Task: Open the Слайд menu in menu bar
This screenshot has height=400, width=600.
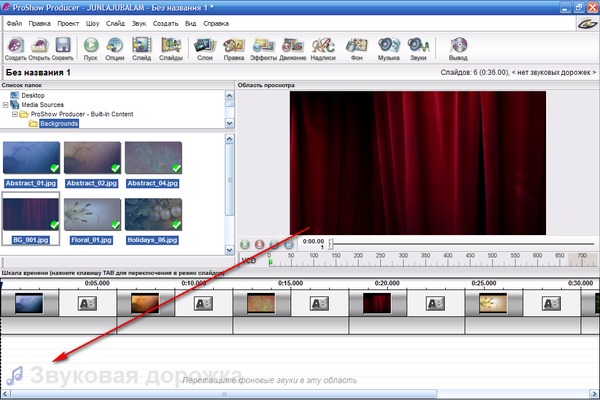Action: click(115, 23)
